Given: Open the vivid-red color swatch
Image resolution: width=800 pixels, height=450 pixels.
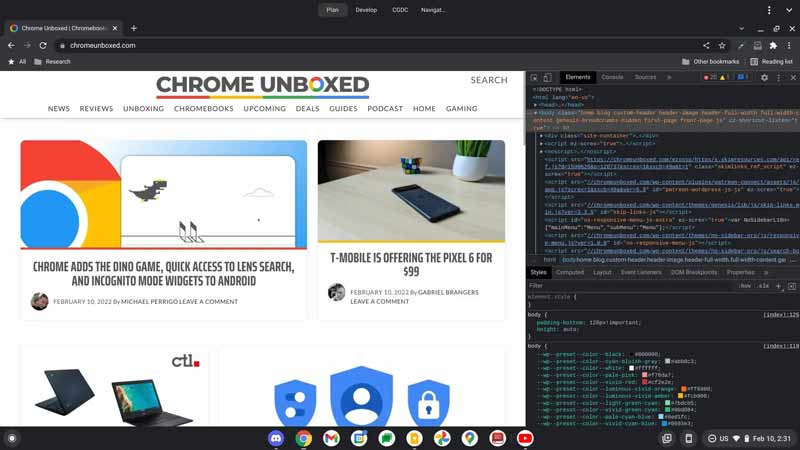Looking at the screenshot, I should click(x=644, y=382).
